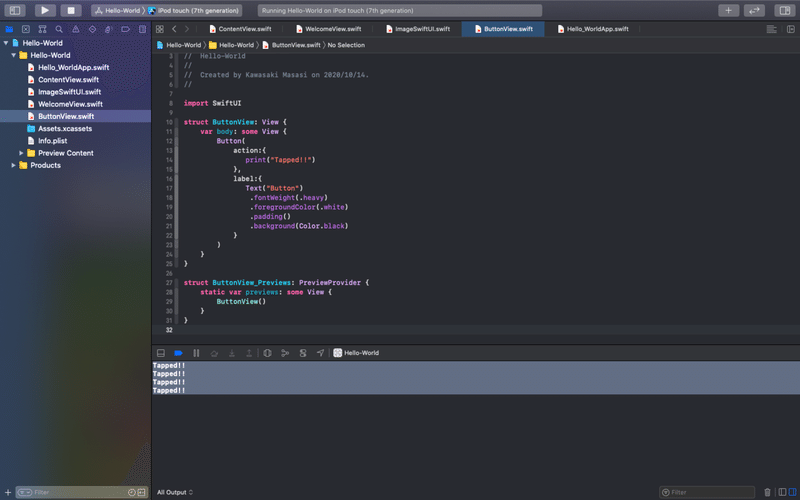Hide the debug area with the toggle icon
Viewport: 800px width, 500px height.
(x=161, y=353)
